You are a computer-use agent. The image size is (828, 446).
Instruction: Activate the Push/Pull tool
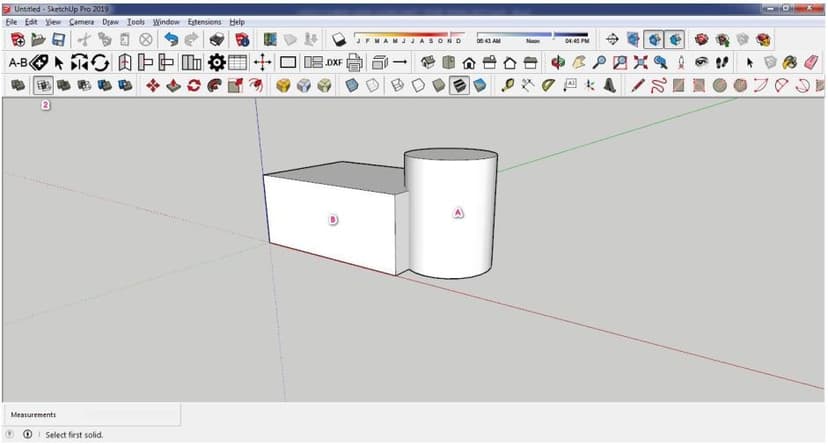[x=174, y=85]
